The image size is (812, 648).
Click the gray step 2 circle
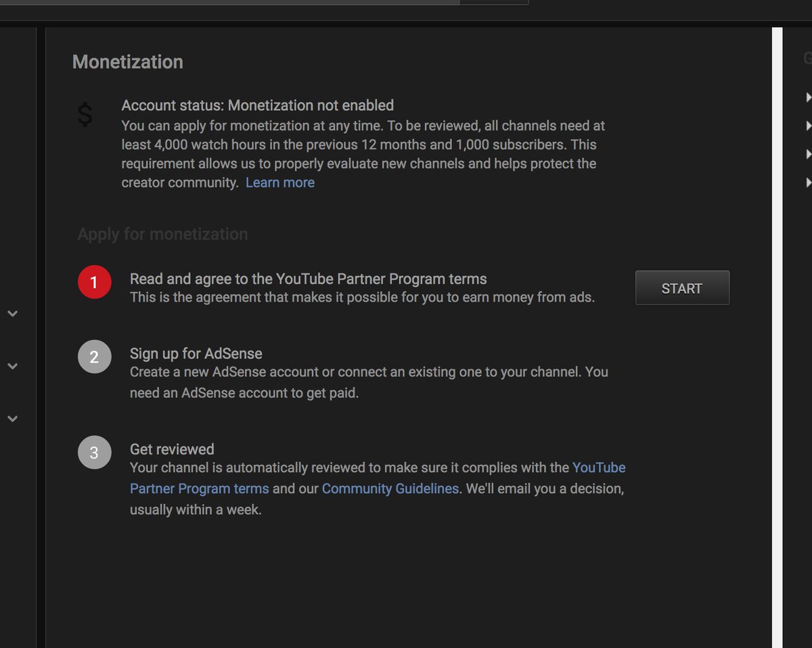tap(94, 356)
